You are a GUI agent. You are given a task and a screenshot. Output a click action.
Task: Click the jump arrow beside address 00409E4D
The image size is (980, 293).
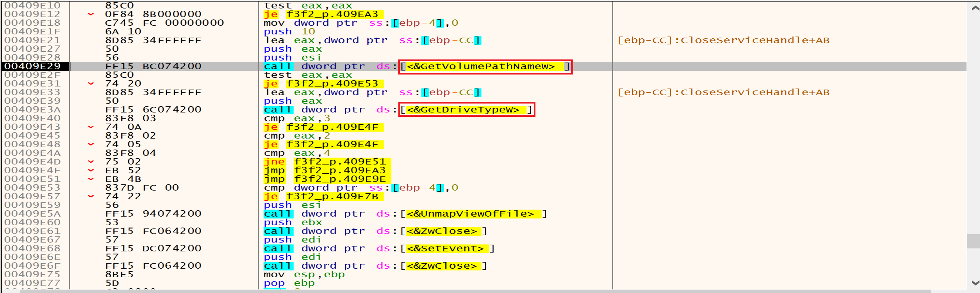pyautogui.click(x=91, y=162)
